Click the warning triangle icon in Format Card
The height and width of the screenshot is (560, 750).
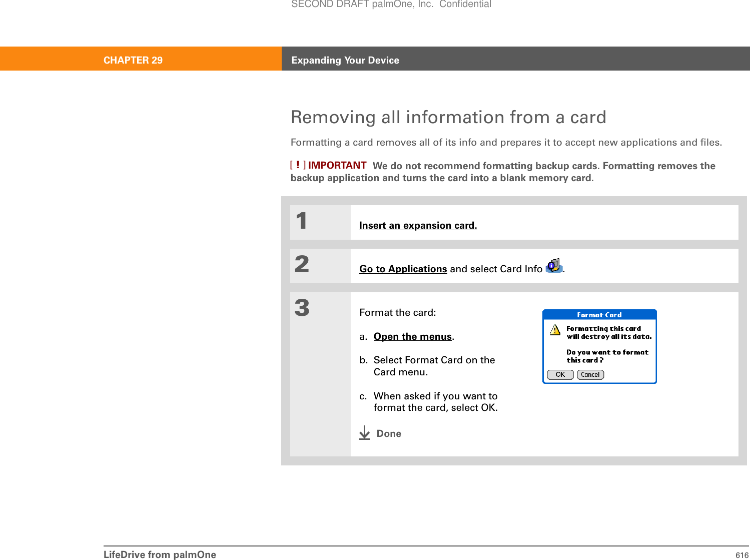click(555, 330)
